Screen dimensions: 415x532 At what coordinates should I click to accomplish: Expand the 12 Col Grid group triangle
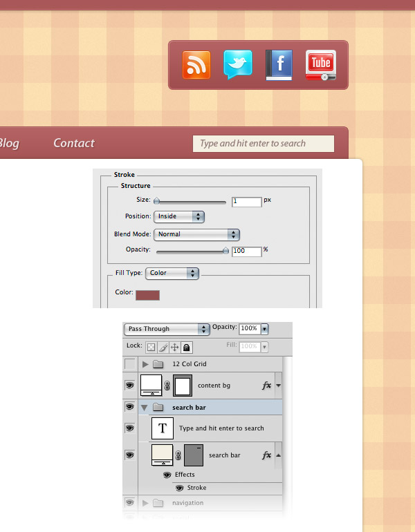coord(145,364)
